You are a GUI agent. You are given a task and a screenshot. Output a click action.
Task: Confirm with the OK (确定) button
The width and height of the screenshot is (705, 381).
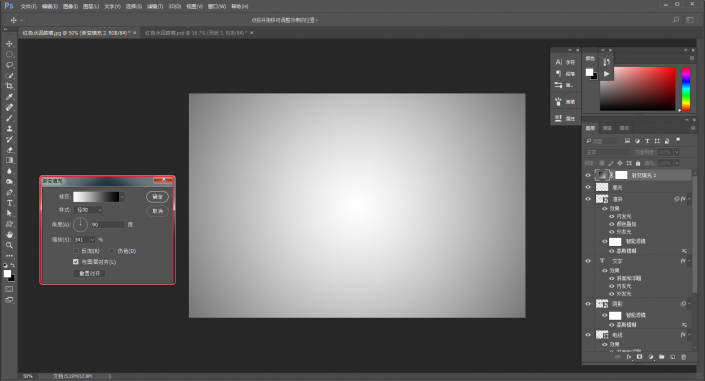tap(157, 197)
